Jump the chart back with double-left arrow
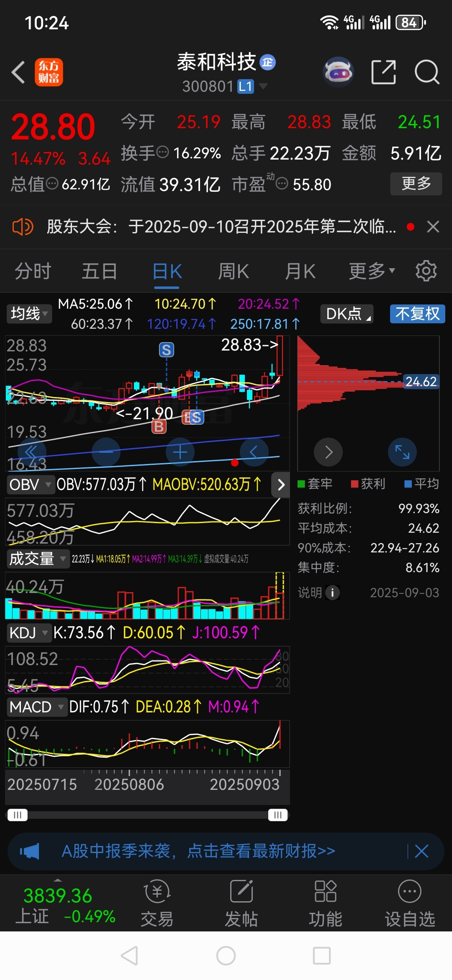This screenshot has width=452, height=980. pos(31,452)
